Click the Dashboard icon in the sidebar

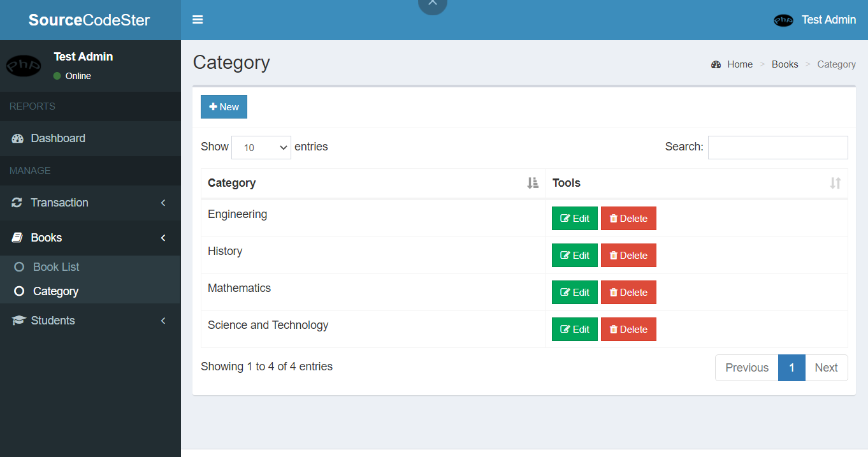18,138
